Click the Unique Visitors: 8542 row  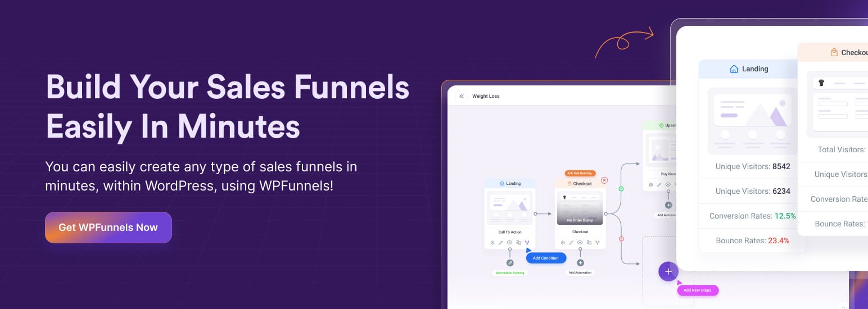pos(753,166)
